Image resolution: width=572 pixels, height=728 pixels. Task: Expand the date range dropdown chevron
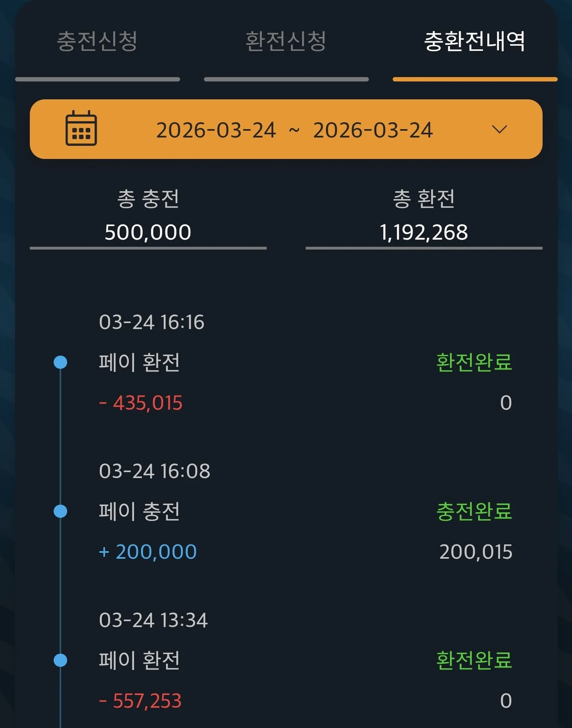point(499,129)
